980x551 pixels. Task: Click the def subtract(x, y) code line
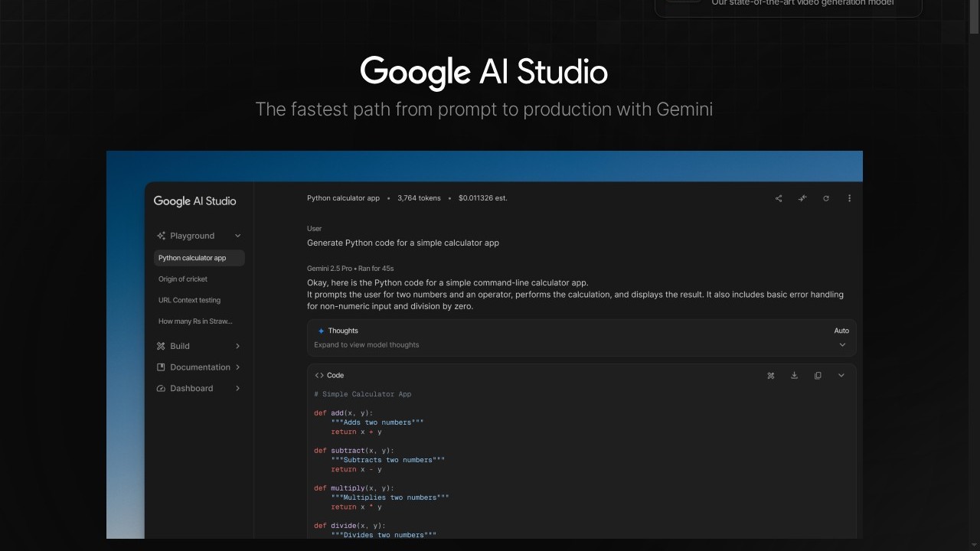[x=354, y=451]
